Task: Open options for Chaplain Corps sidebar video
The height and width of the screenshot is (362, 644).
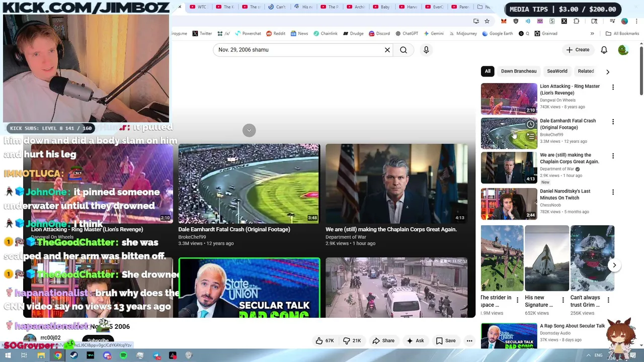Action: (613, 156)
